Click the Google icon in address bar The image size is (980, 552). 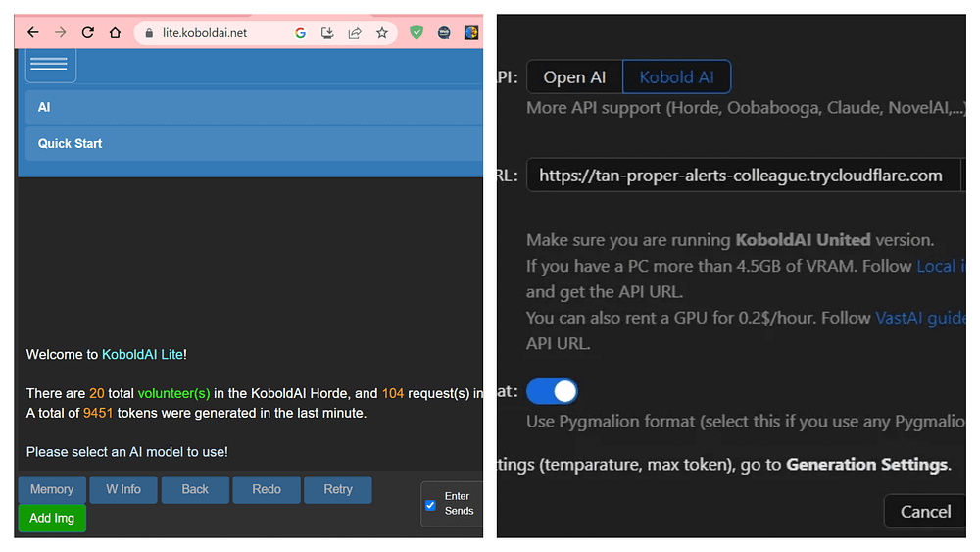300,33
